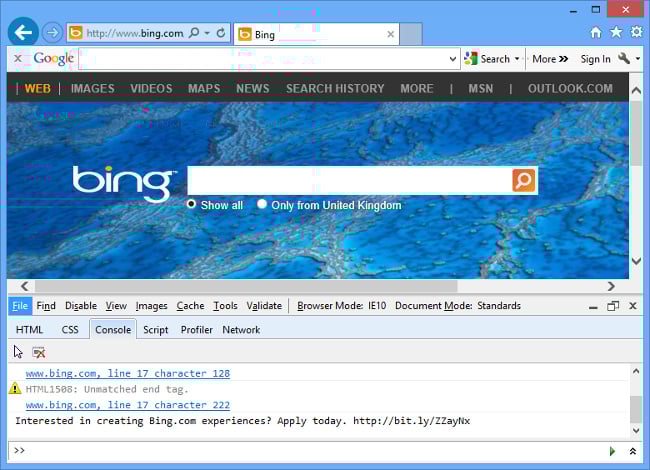The image size is (650, 470).
Task: Open the dropdown arrow beside Search
Action: (517, 59)
